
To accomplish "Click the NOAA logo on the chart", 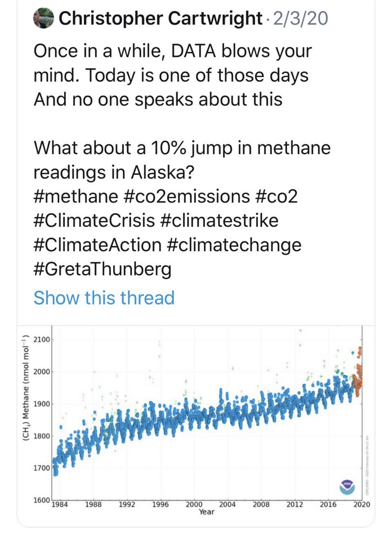I will click(347, 487).
